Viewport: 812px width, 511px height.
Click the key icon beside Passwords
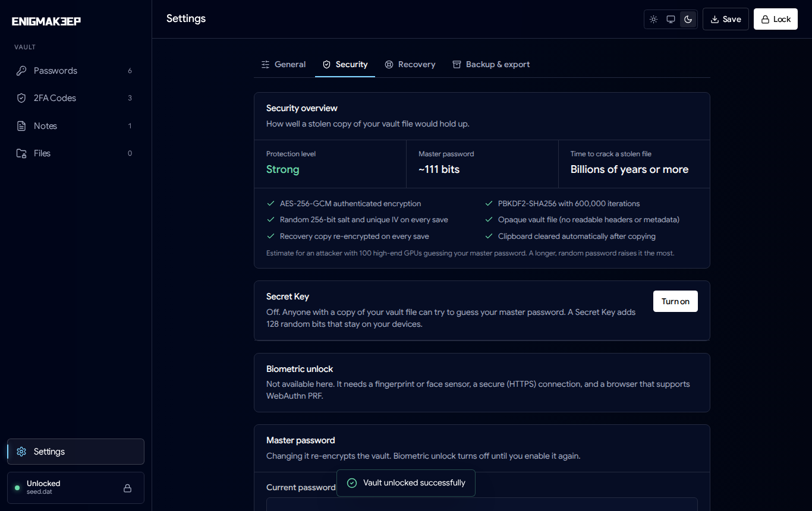(21, 71)
